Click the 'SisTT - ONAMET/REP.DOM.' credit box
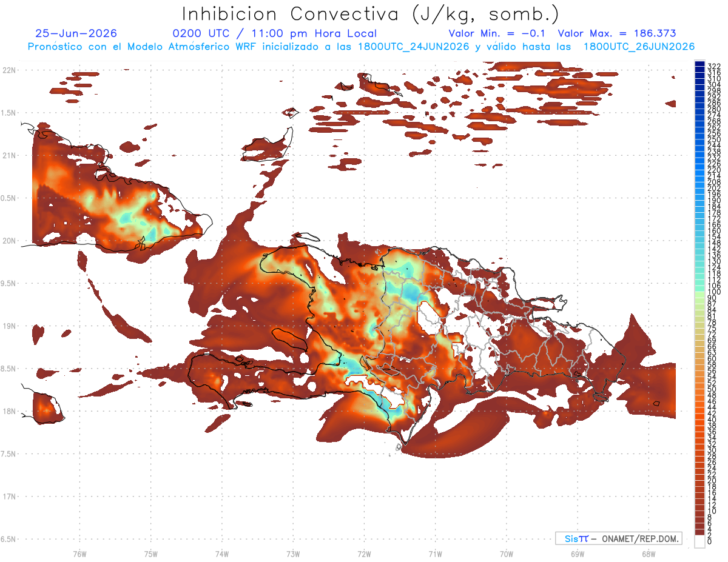 click(x=619, y=538)
